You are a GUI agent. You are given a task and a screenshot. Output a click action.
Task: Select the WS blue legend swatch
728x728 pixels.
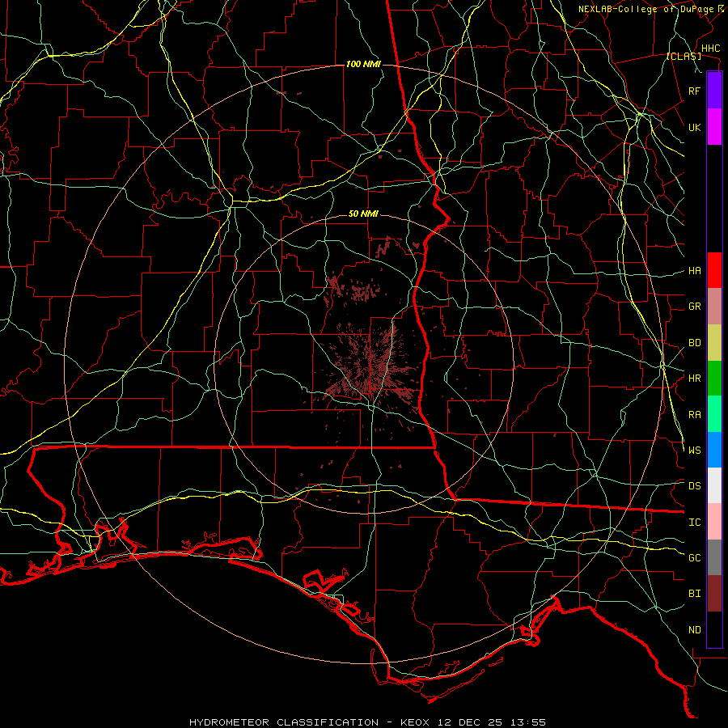point(714,450)
